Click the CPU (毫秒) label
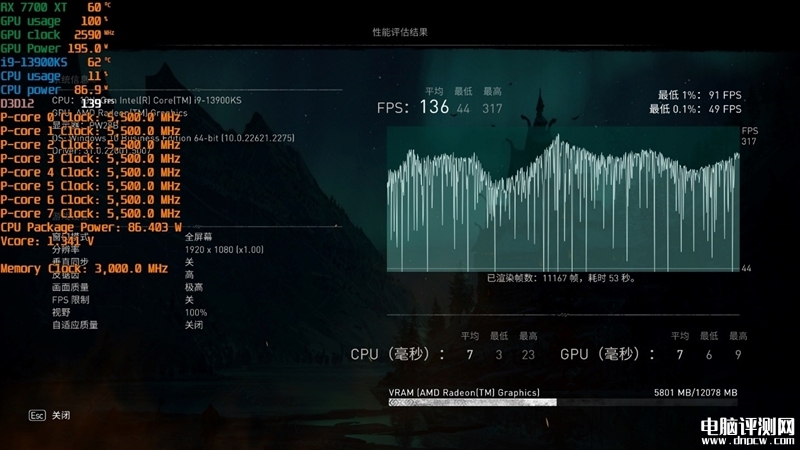800x450 pixels. [x=397, y=354]
